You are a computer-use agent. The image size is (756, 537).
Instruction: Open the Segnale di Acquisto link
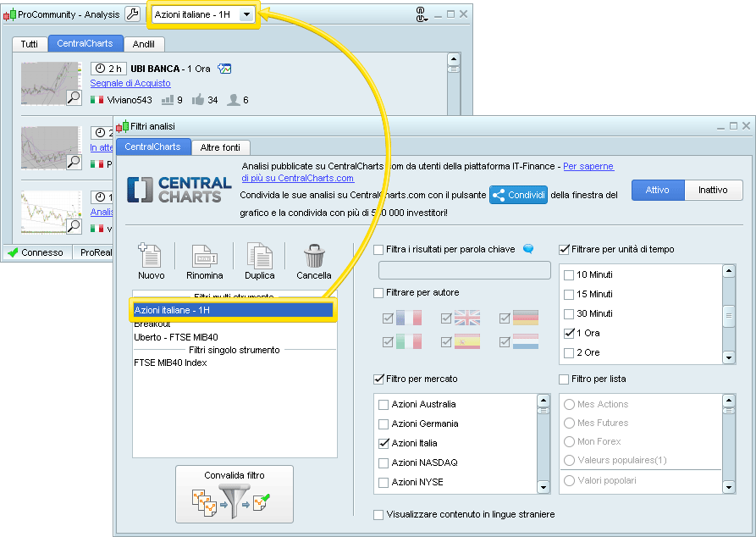click(130, 83)
